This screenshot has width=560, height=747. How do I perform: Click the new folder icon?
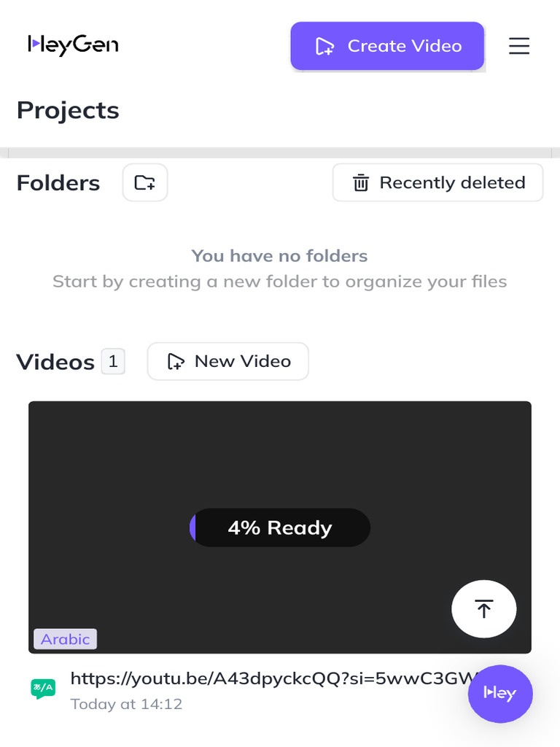145,182
